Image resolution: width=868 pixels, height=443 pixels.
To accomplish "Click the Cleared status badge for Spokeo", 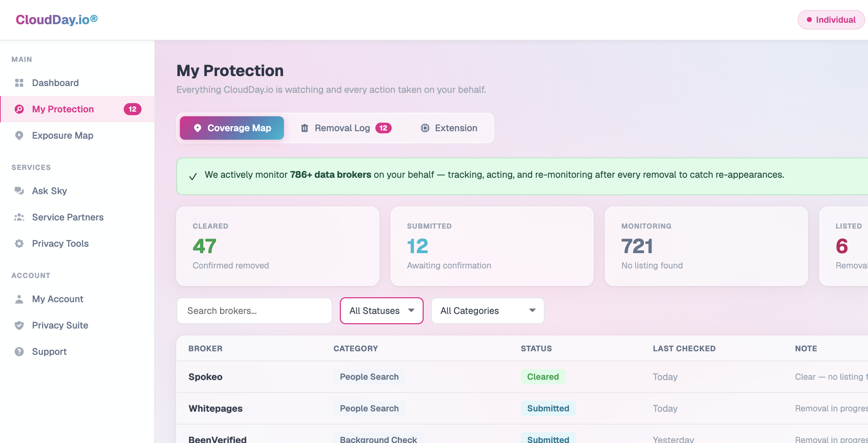I will coord(543,377).
